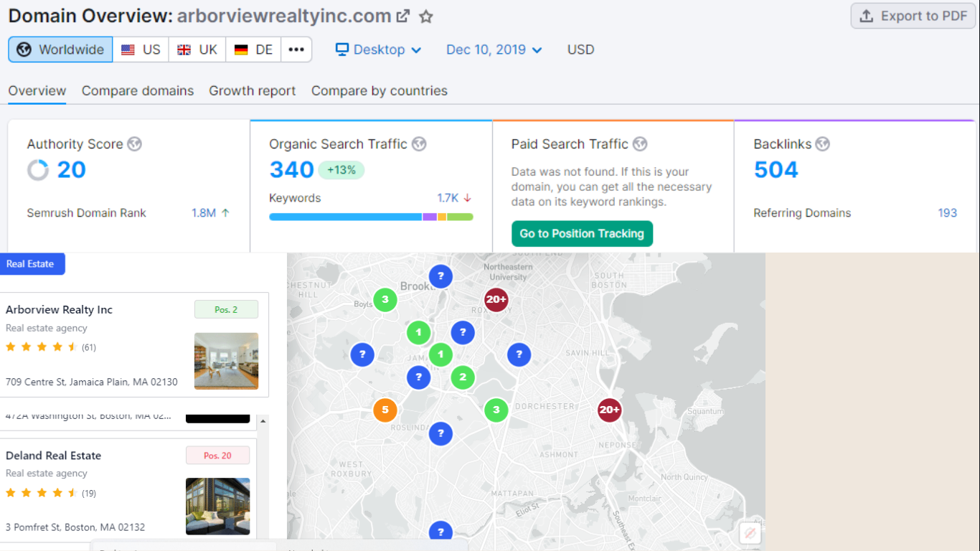The width and height of the screenshot is (980, 551).
Task: Click the 709 Centre St address text
Action: (91, 382)
